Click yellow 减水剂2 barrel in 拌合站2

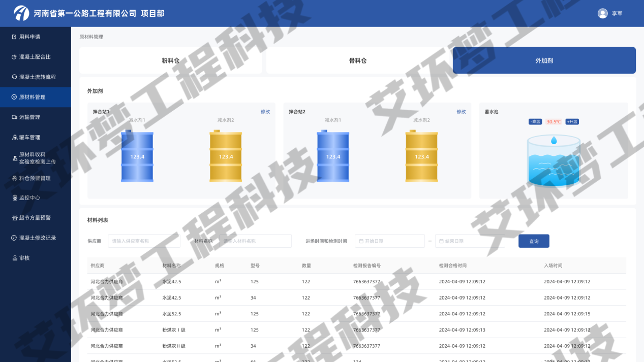[422, 156]
